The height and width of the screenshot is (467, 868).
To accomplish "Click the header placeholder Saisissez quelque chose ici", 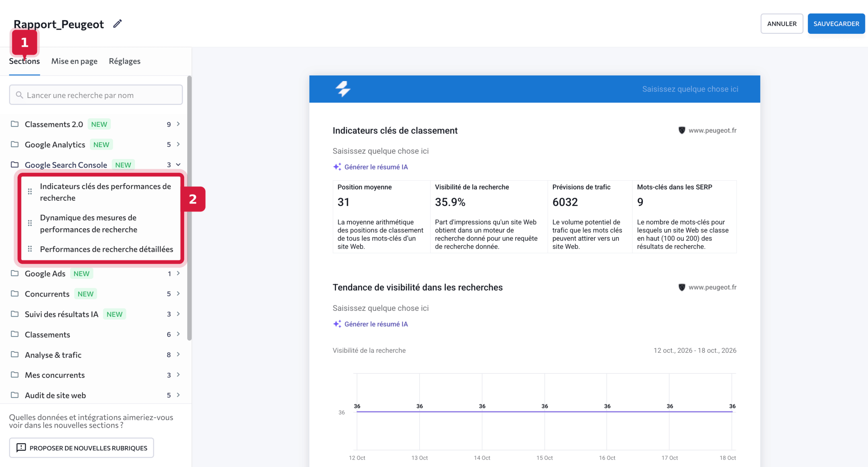I will (x=690, y=89).
